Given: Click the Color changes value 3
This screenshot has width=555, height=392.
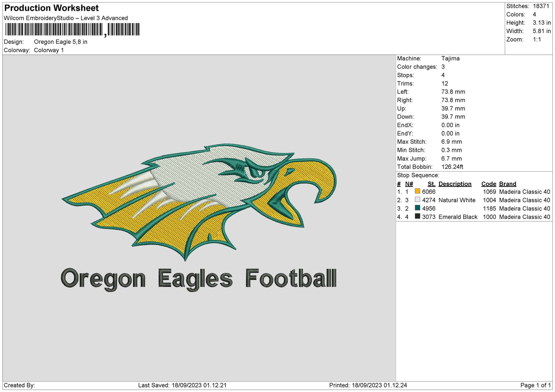Looking at the screenshot, I should coord(443,67).
